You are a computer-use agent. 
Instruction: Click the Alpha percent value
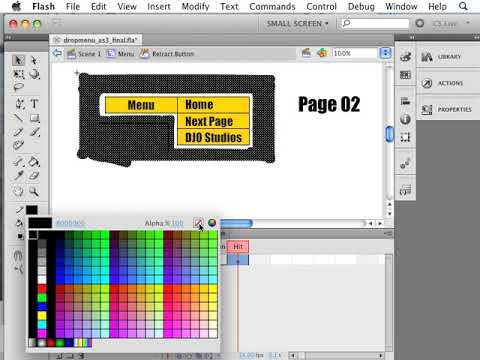[177, 223]
